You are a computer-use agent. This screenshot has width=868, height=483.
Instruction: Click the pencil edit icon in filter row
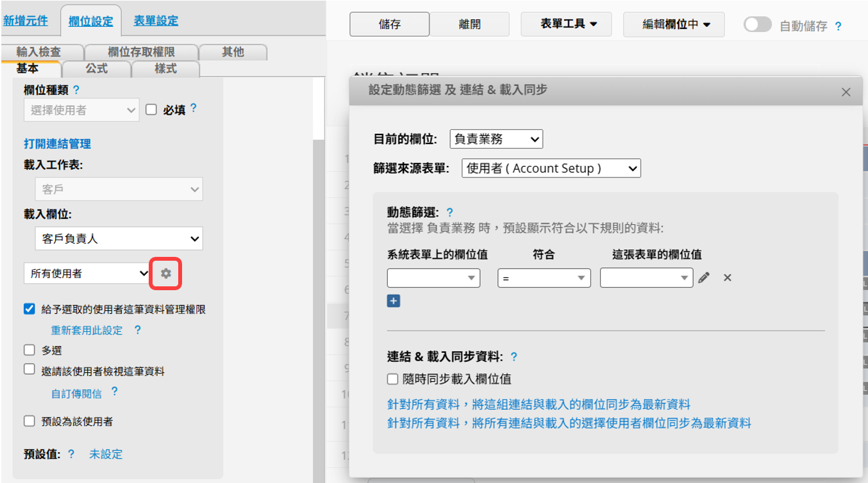click(x=704, y=277)
